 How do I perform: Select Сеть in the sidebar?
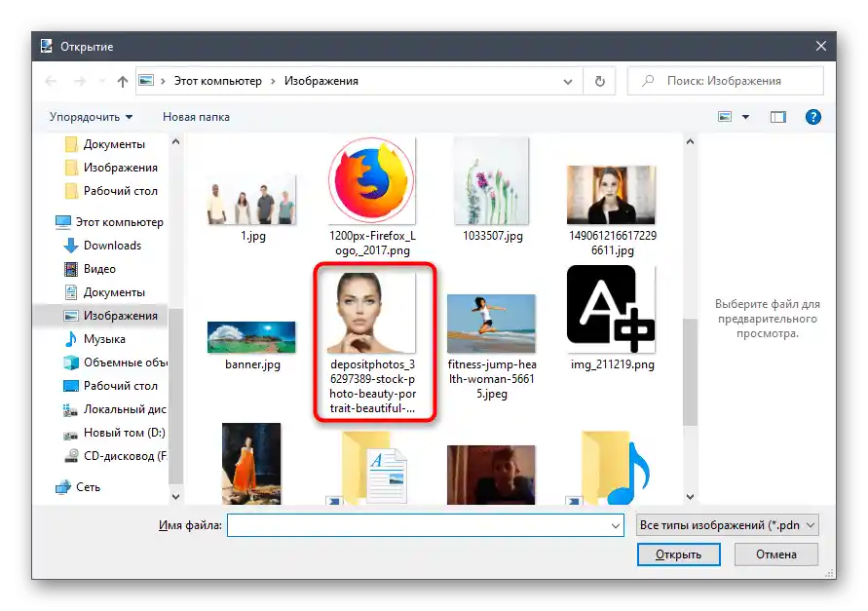tap(78, 487)
